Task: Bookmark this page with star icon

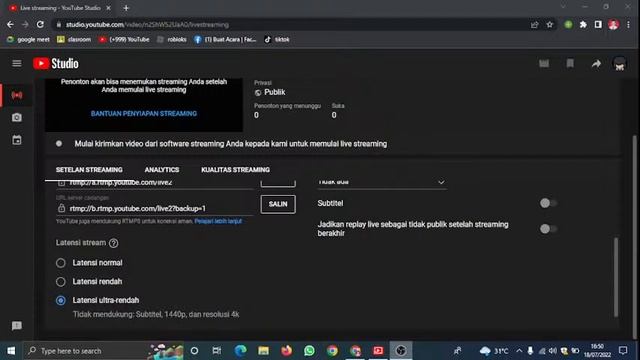Action: tap(550, 24)
